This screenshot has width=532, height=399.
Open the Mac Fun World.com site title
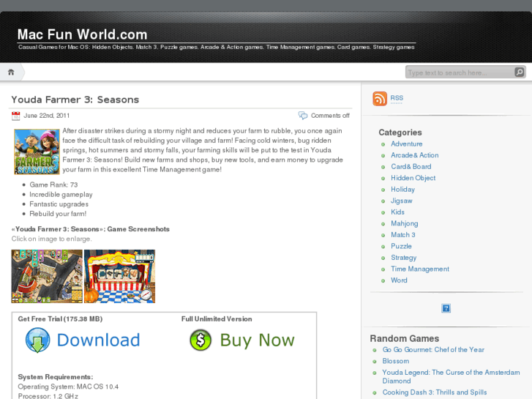pos(82,34)
